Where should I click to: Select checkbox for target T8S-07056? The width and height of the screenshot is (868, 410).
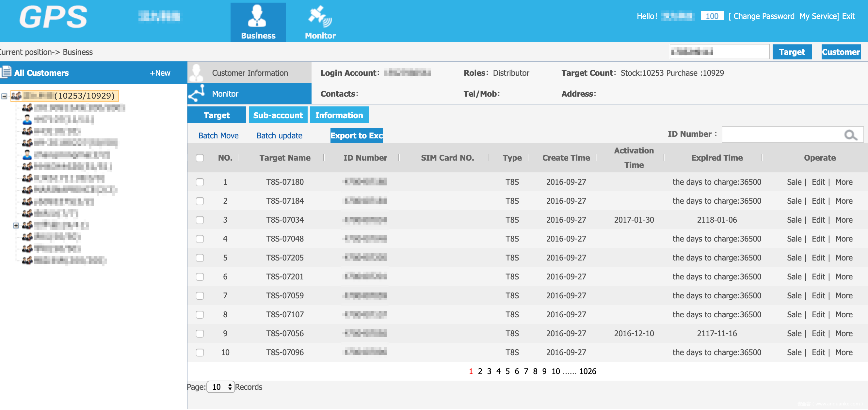point(200,333)
